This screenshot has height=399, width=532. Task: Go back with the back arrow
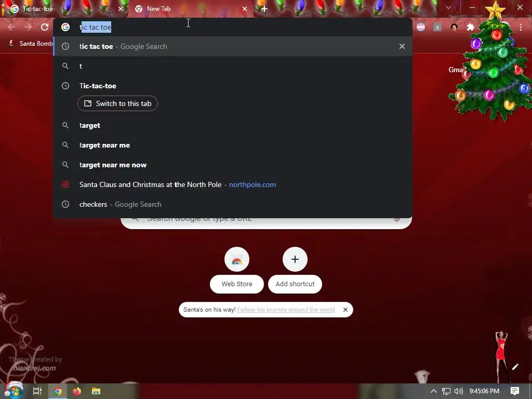11,27
